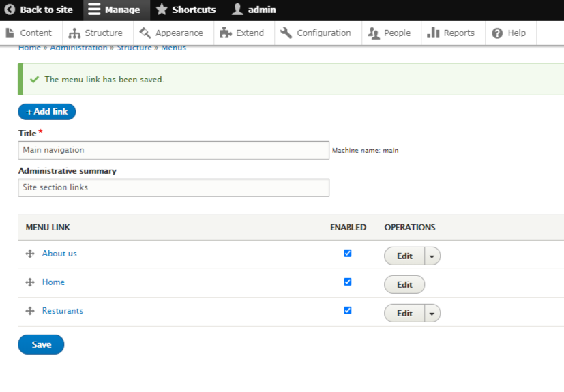The height and width of the screenshot is (392, 564).
Task: Toggle the Resturants enabled checkbox
Action: (348, 310)
